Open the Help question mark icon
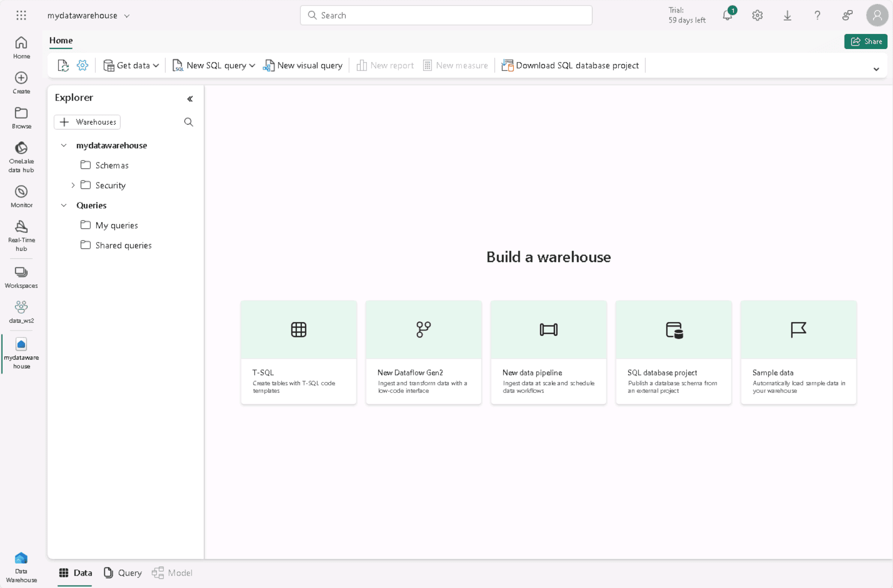The height and width of the screenshot is (588, 893). 817,15
